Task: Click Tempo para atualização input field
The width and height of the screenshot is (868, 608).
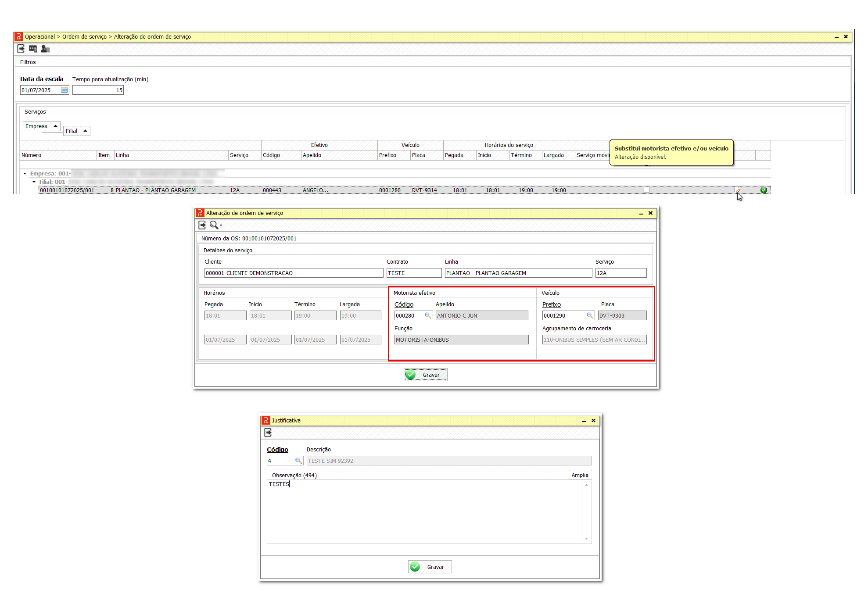Action: click(98, 90)
